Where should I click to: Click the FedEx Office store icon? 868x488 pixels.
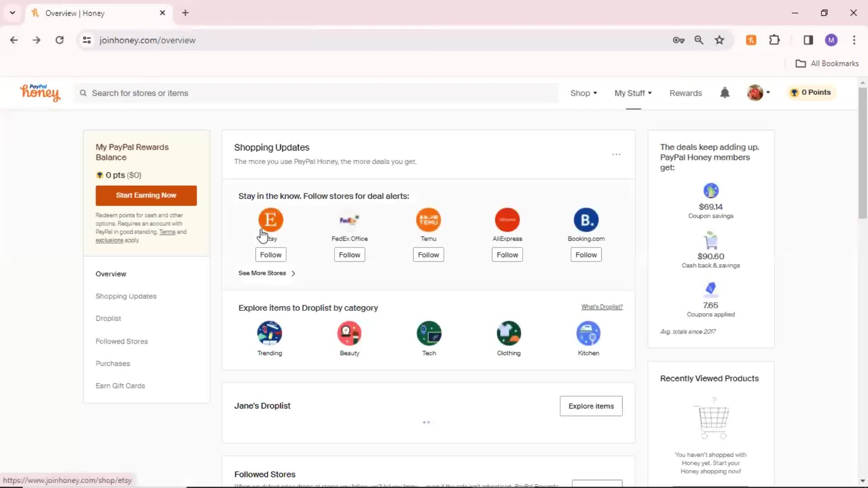tap(349, 220)
